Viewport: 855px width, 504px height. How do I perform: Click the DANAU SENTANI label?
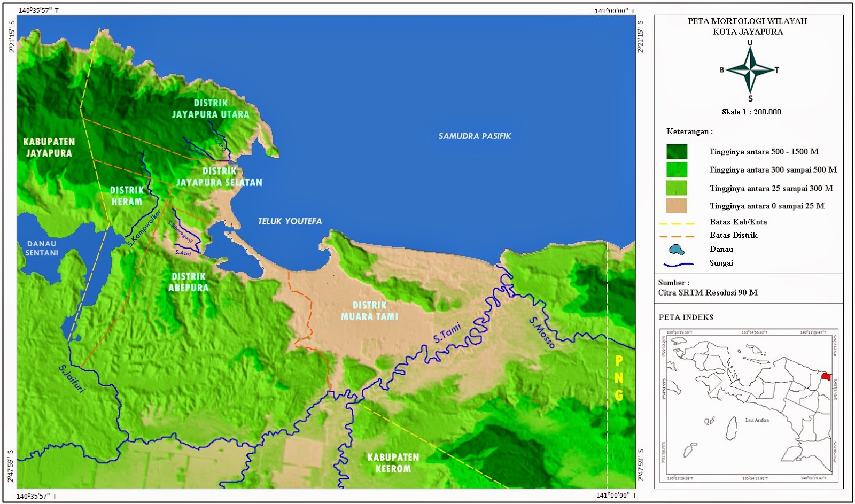pyautogui.click(x=41, y=248)
